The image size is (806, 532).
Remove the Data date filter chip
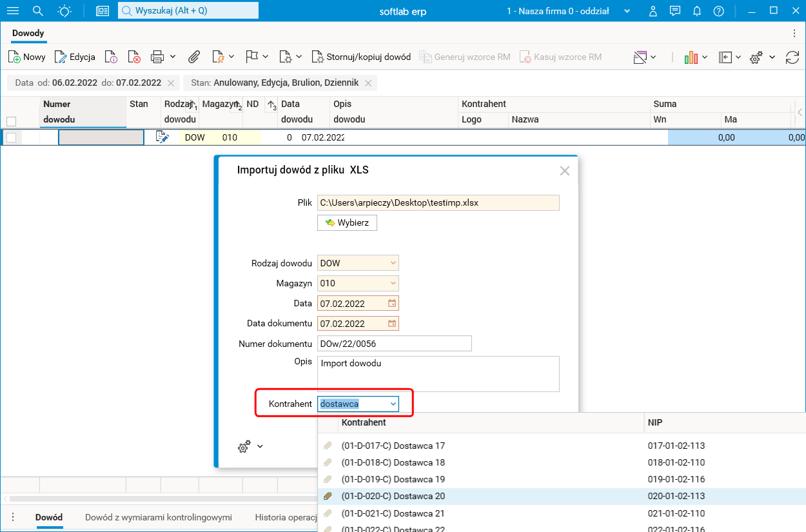(170, 83)
